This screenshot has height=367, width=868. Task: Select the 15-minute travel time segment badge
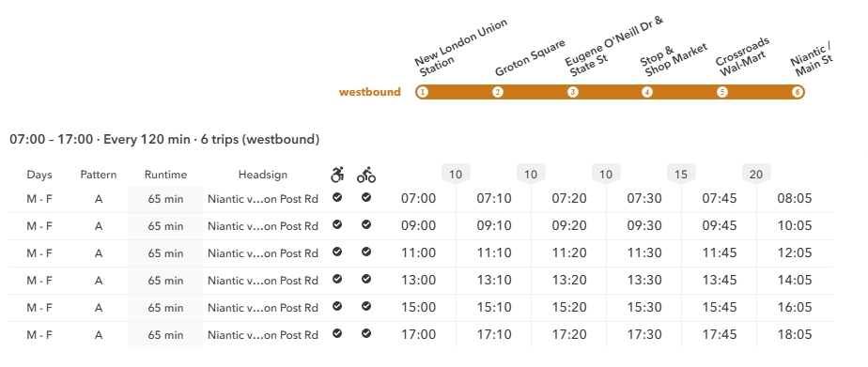681,175
